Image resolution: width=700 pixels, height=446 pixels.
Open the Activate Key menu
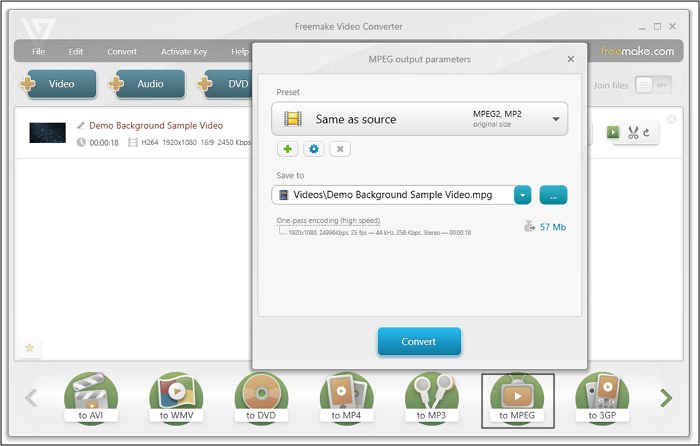(x=184, y=51)
